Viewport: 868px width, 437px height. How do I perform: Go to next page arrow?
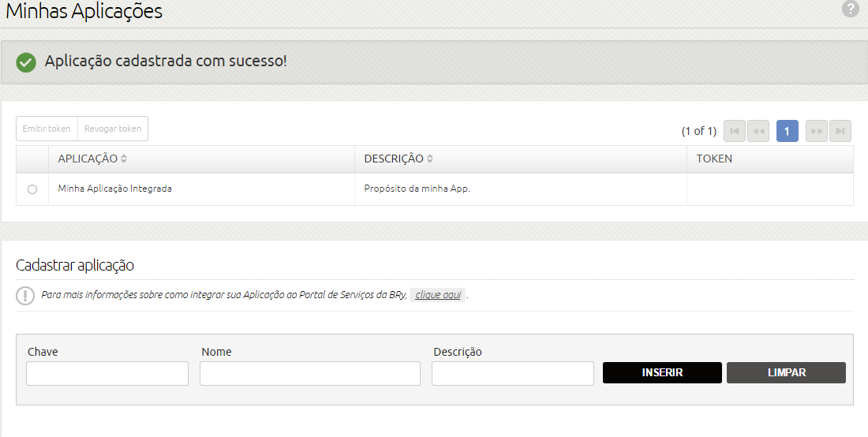point(817,131)
